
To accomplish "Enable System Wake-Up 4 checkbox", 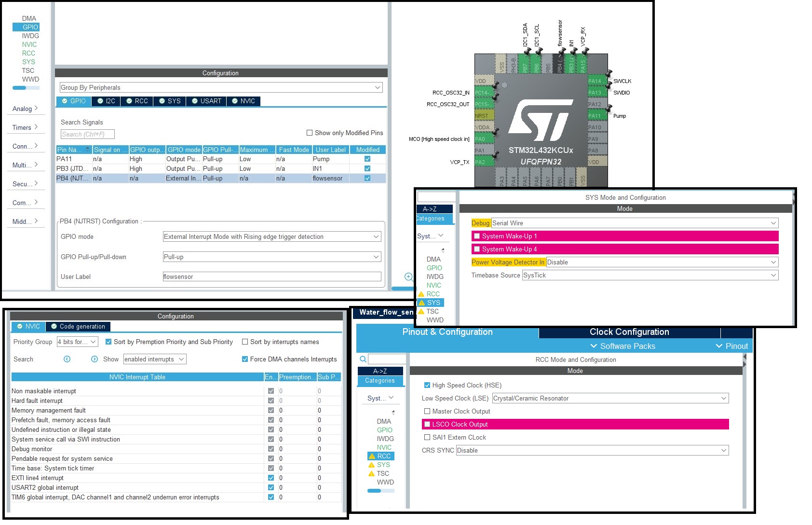I will click(x=477, y=249).
